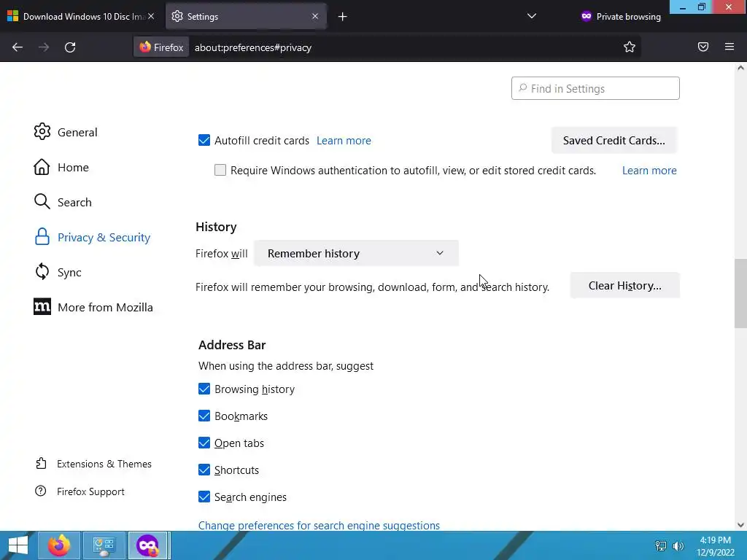747x560 pixels.
Task: Open More from Mozilla category
Action: coord(93,307)
